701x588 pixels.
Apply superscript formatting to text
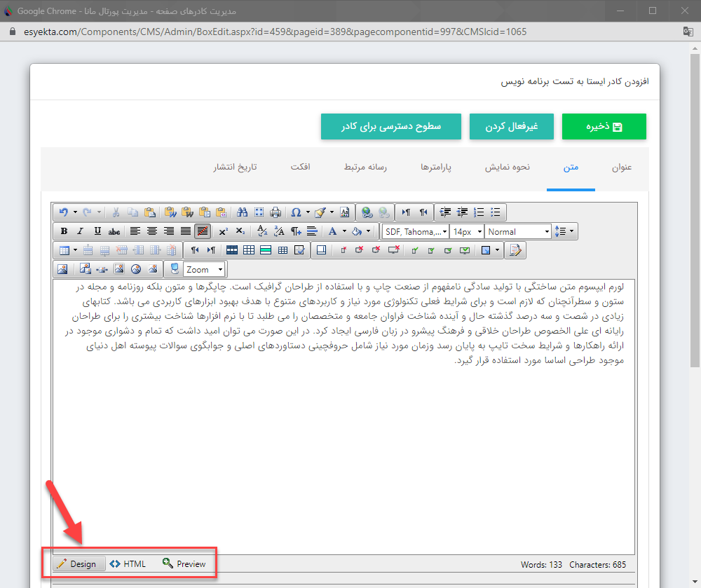click(x=223, y=231)
